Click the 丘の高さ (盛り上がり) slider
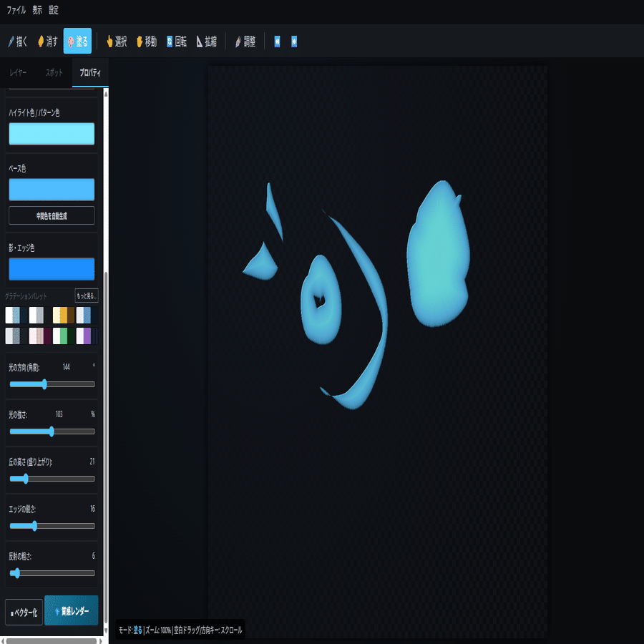 (52, 479)
